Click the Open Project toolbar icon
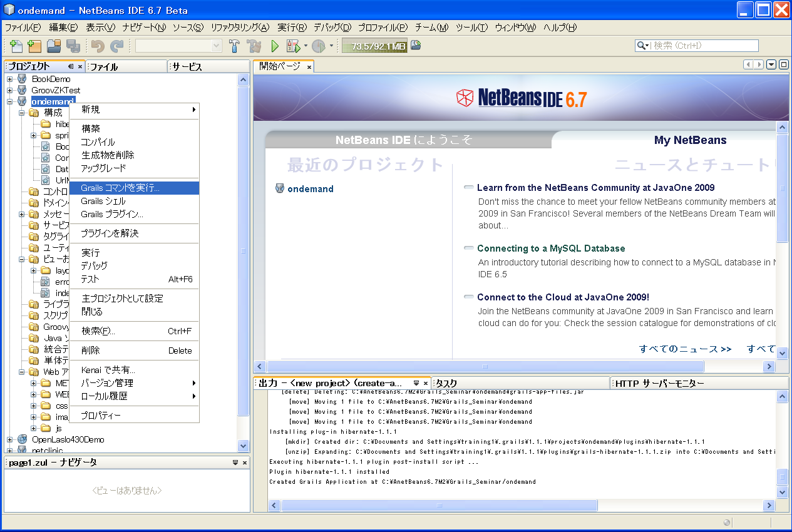The width and height of the screenshot is (792, 532). 54,46
